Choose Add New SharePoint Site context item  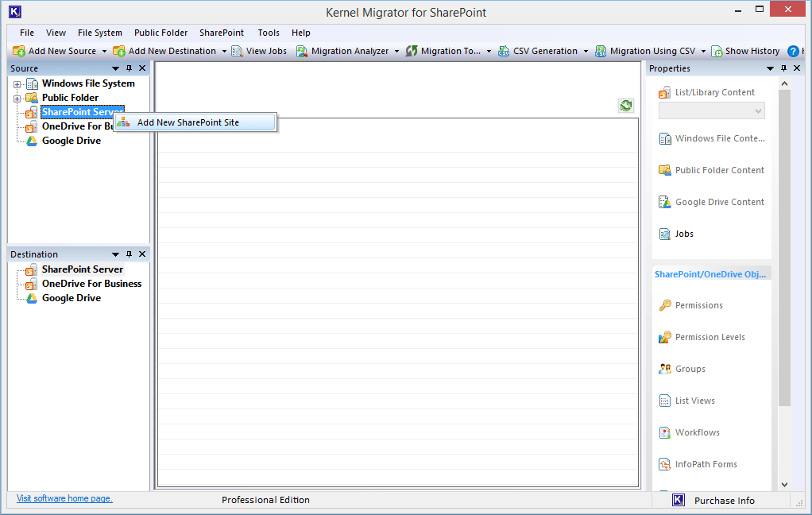[195, 123]
